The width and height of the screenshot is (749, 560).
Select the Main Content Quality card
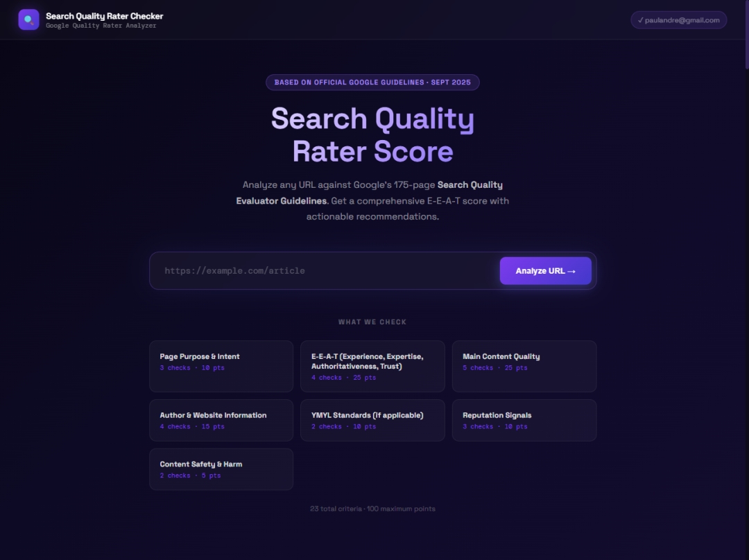click(524, 366)
